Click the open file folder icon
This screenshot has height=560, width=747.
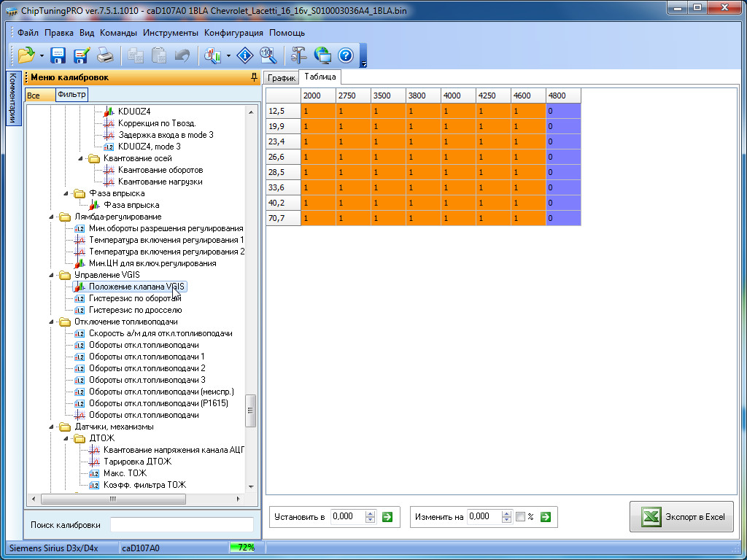tap(26, 55)
